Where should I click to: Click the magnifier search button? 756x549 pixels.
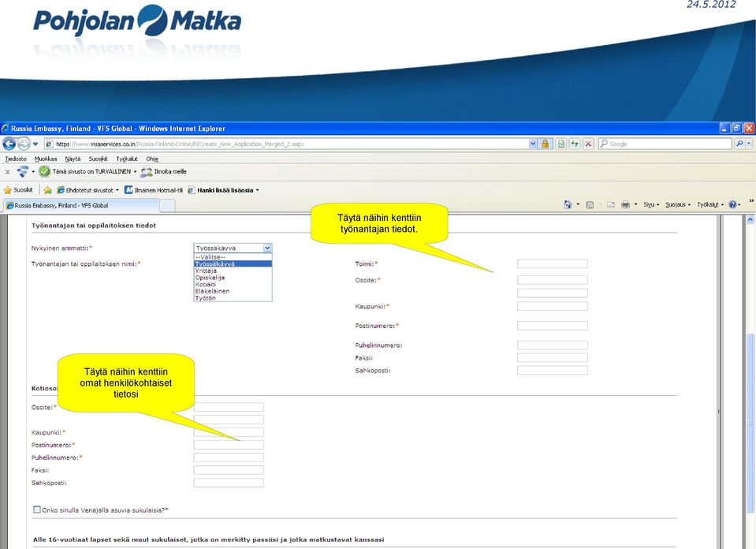[x=739, y=144]
